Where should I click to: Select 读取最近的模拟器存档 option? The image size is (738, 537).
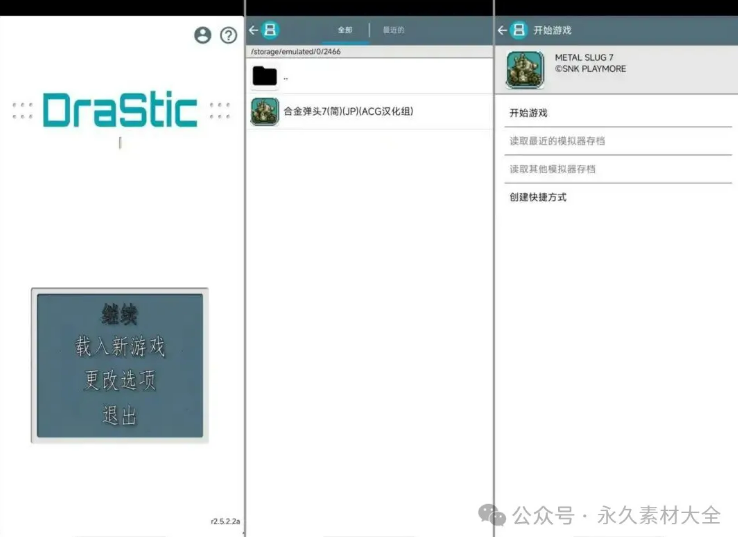point(618,141)
